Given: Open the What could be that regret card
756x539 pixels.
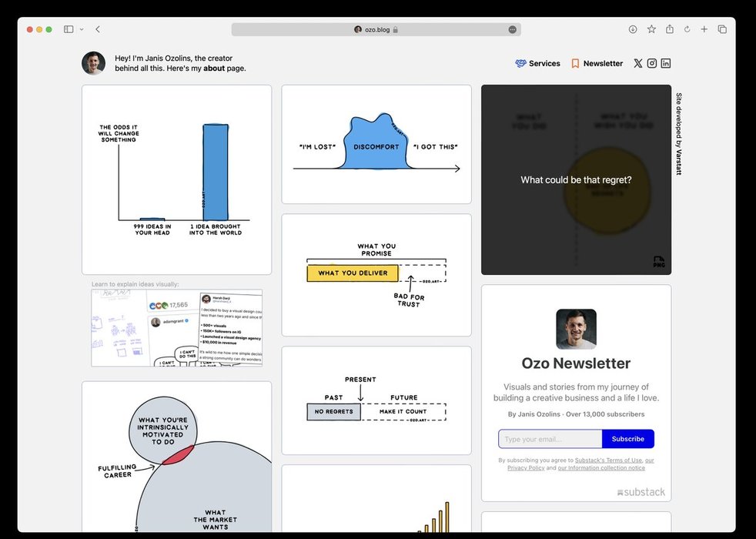Looking at the screenshot, I should coord(576,180).
